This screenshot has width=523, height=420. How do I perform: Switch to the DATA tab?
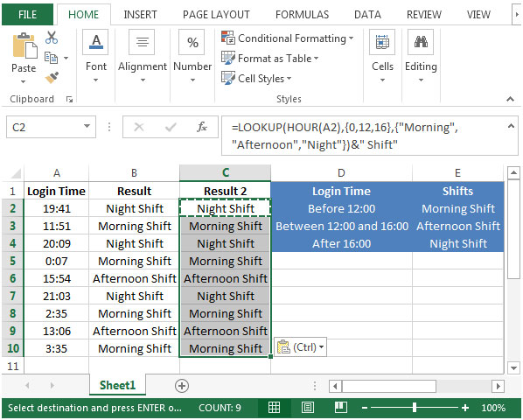click(367, 14)
